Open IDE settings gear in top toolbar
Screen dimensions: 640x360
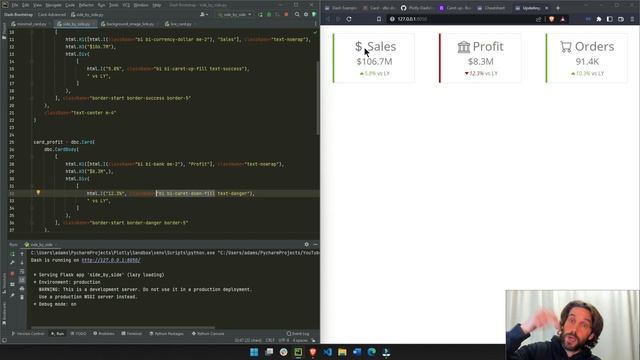(306, 15)
